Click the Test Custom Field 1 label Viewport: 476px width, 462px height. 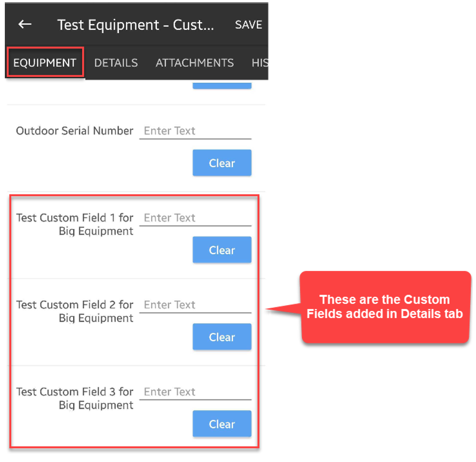coord(75,225)
